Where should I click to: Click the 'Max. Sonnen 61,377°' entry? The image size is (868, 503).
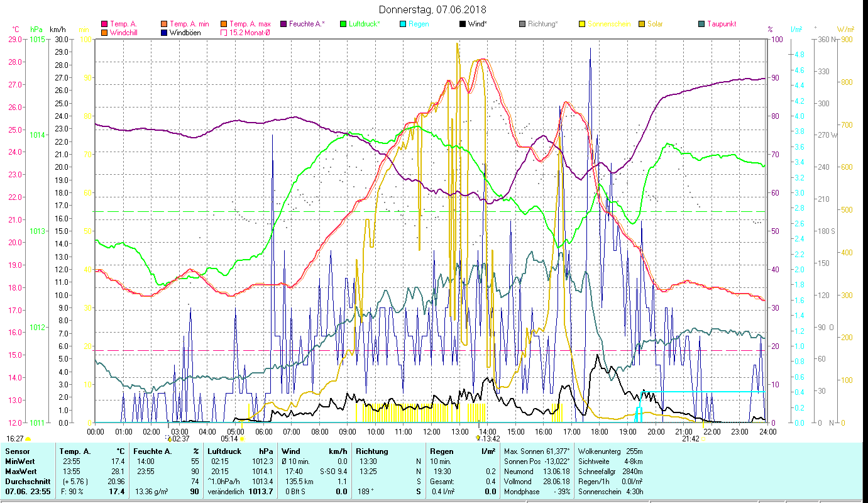pyautogui.click(x=537, y=451)
